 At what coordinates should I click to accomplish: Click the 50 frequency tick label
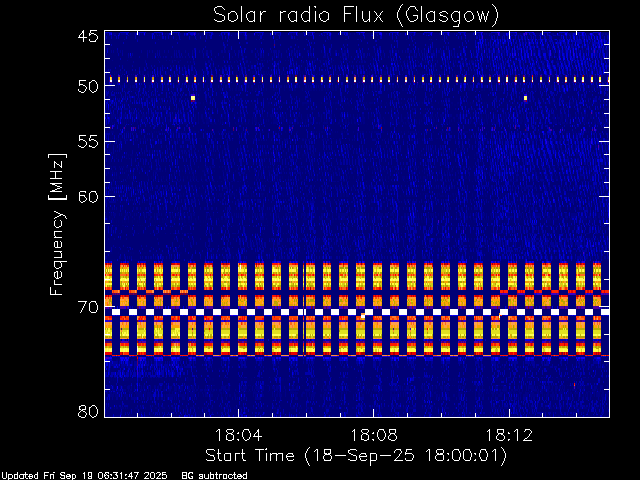pos(88,86)
